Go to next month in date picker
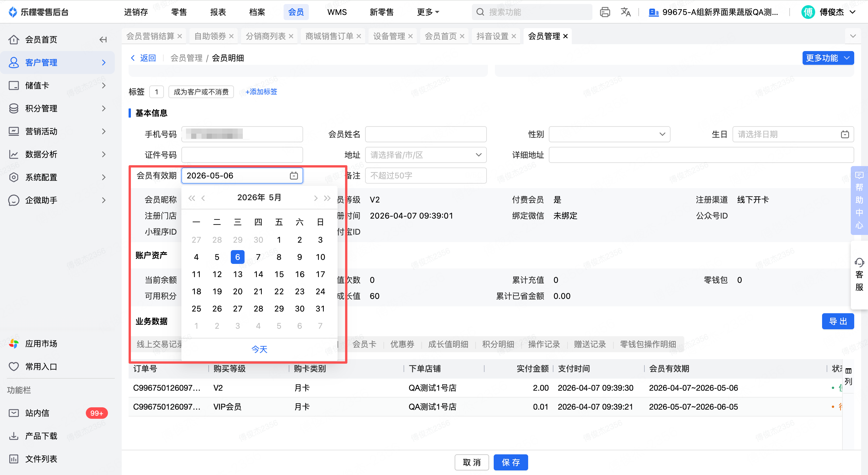The image size is (868, 475). [315, 198]
